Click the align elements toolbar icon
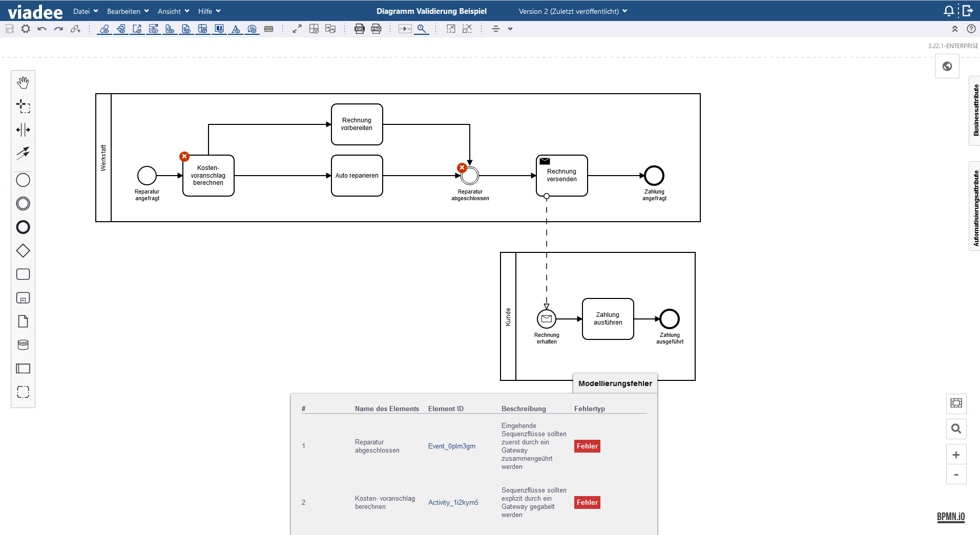980x535 pixels. tap(496, 29)
